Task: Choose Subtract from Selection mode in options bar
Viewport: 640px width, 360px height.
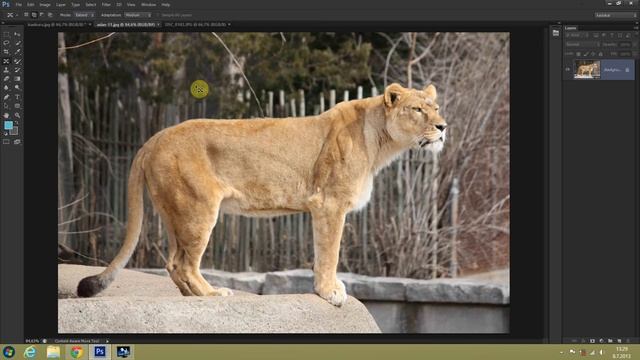Action: pyautogui.click(x=42, y=15)
